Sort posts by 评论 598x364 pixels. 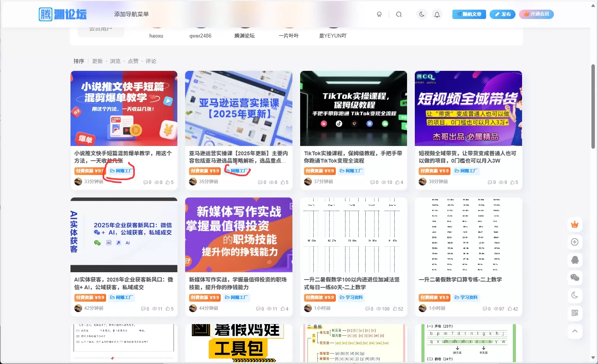point(151,61)
